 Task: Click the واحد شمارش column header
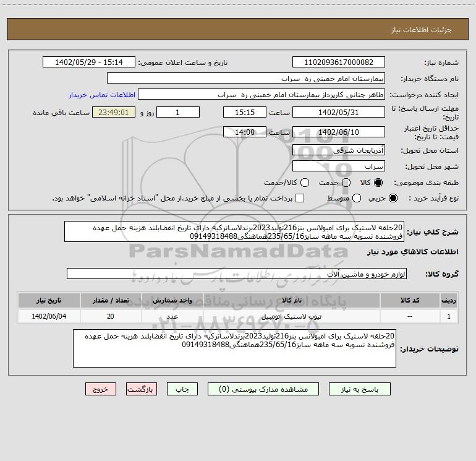(x=172, y=300)
